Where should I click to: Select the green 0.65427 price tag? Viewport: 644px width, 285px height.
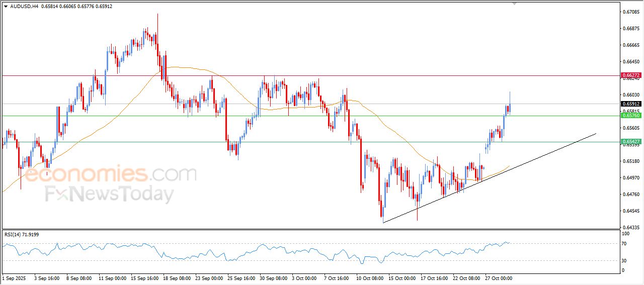tap(631, 142)
